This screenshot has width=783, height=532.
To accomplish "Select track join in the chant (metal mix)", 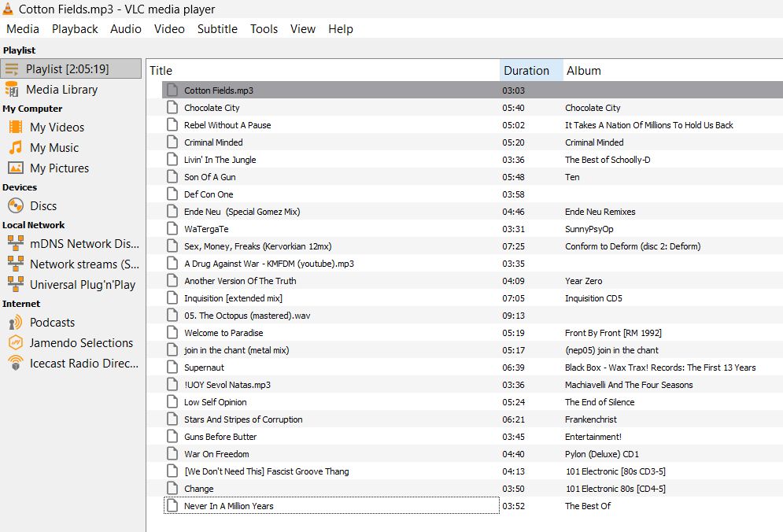I will 236,350.
